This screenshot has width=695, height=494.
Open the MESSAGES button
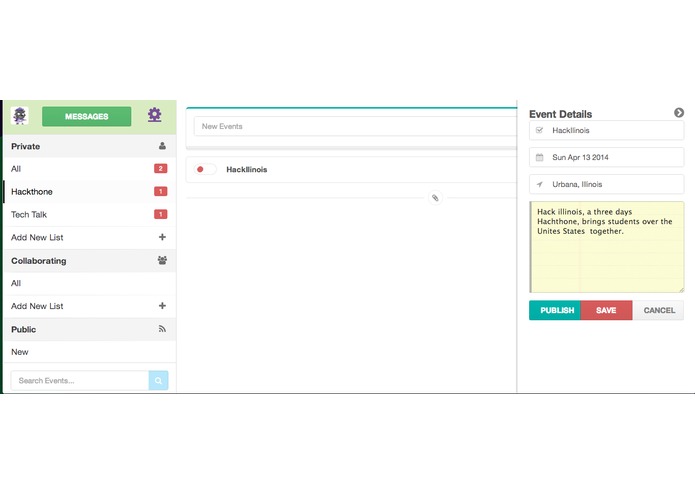tap(86, 116)
